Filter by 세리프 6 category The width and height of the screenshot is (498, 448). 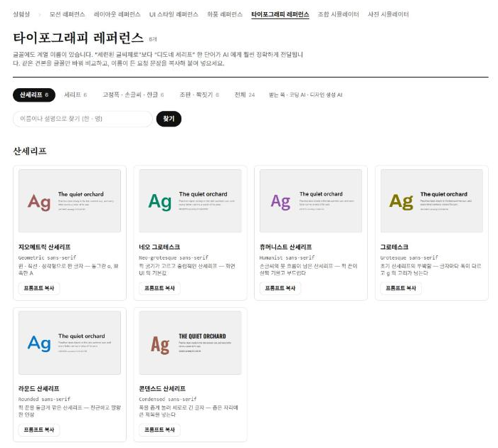click(75, 95)
